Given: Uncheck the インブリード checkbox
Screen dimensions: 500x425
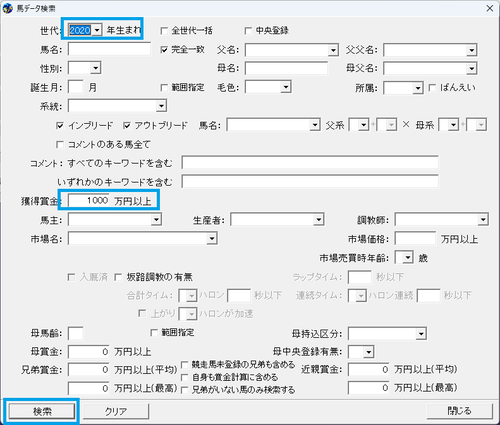Looking at the screenshot, I should 60,126.
